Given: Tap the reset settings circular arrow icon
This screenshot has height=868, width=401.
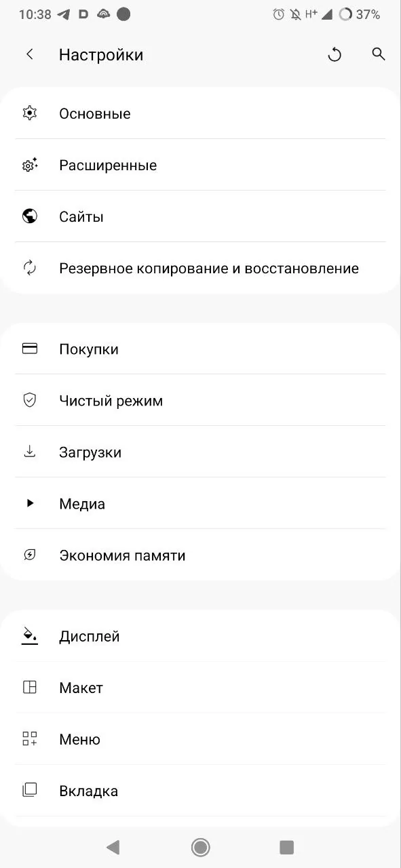Looking at the screenshot, I should pyautogui.click(x=335, y=55).
